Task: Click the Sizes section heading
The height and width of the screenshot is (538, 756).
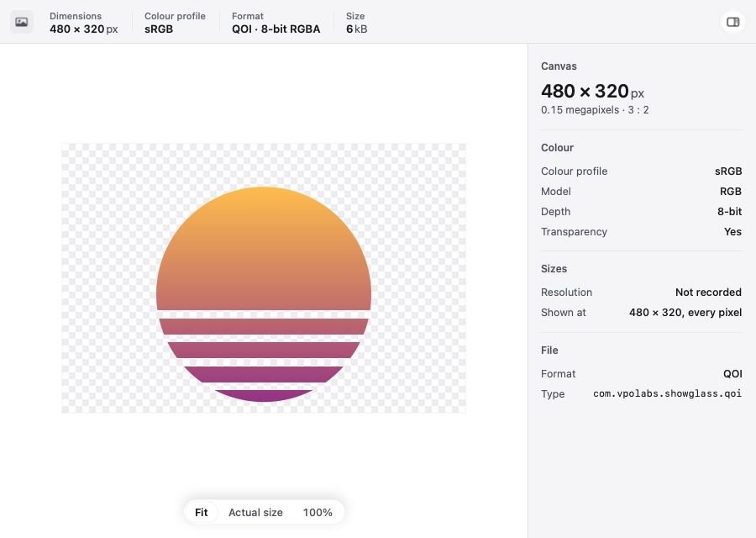Action: pos(554,269)
